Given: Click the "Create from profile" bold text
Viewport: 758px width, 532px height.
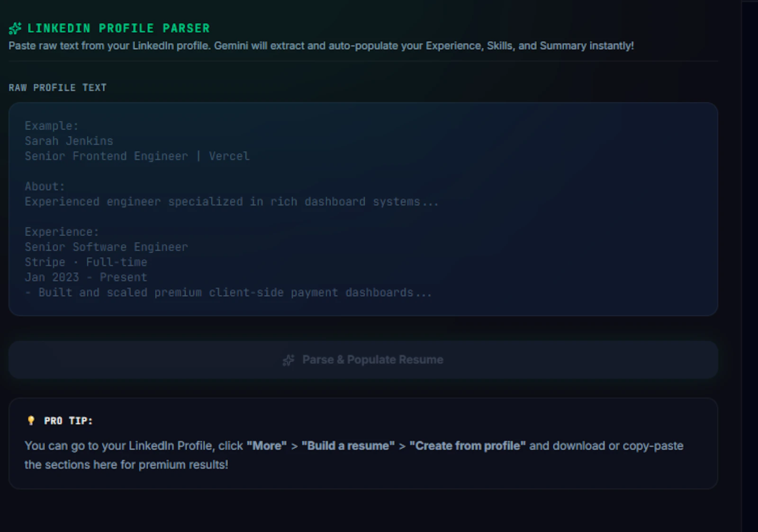Looking at the screenshot, I should pyautogui.click(x=468, y=446).
